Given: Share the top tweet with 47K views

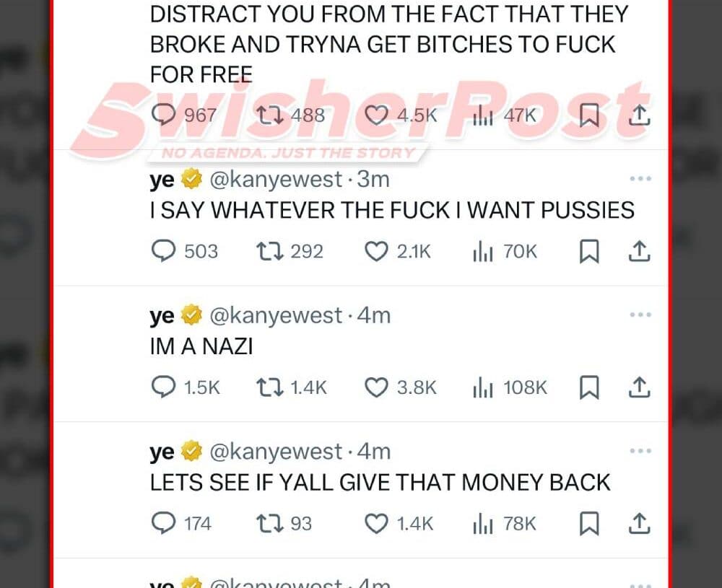Looking at the screenshot, I should (640, 115).
